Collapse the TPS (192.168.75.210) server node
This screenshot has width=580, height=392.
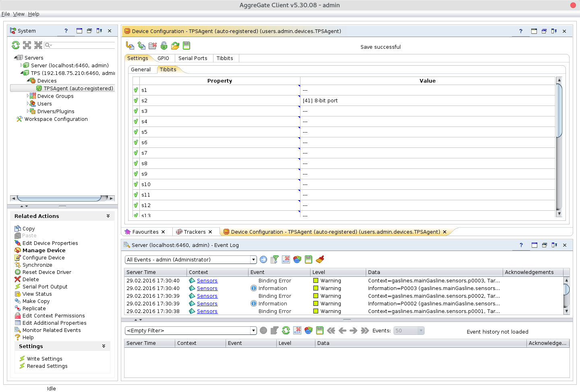pos(22,73)
